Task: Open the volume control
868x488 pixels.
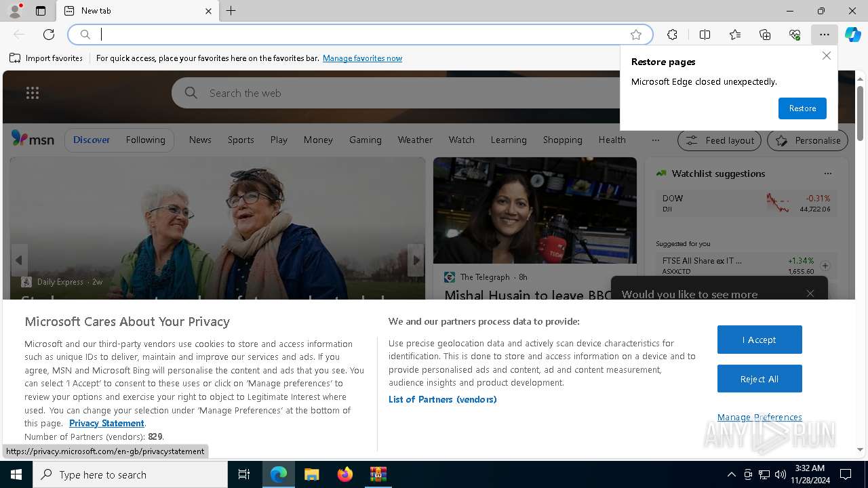Action: tap(781, 474)
